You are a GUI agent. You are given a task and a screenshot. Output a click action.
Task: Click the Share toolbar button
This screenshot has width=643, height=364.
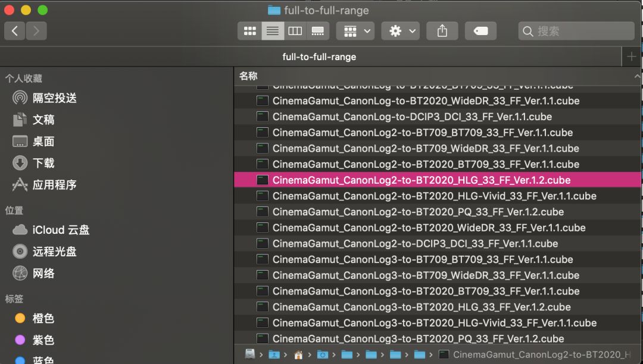click(442, 31)
